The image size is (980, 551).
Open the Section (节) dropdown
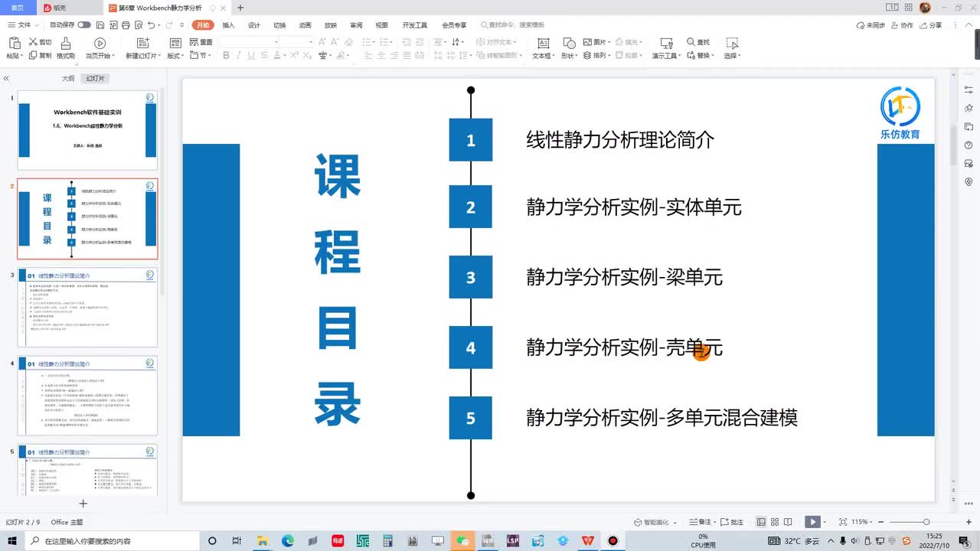pyautogui.click(x=201, y=56)
